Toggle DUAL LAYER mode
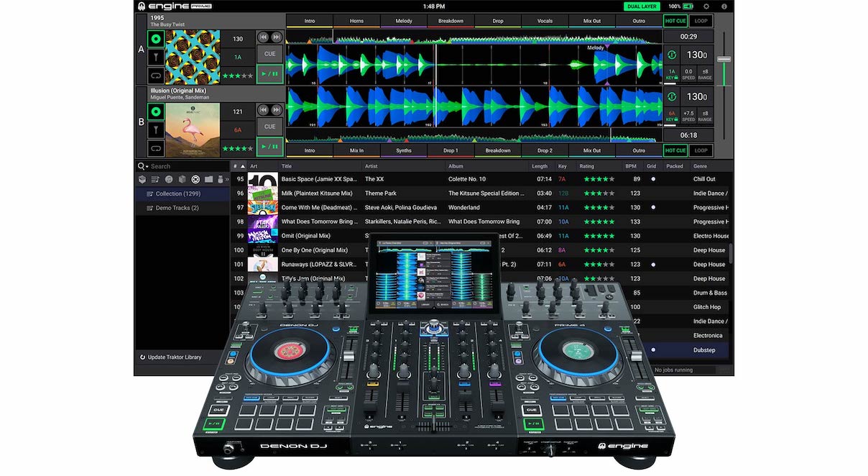The width and height of the screenshot is (868, 476). coord(642,6)
